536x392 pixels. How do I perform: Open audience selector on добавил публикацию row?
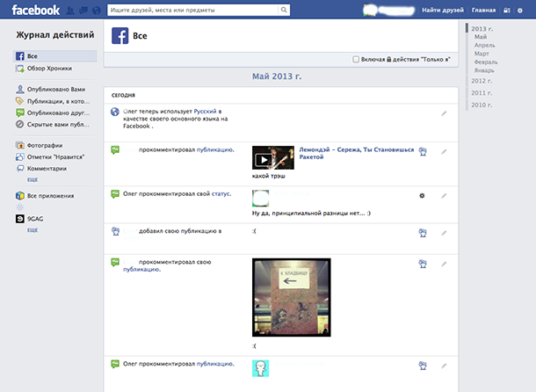423,233
